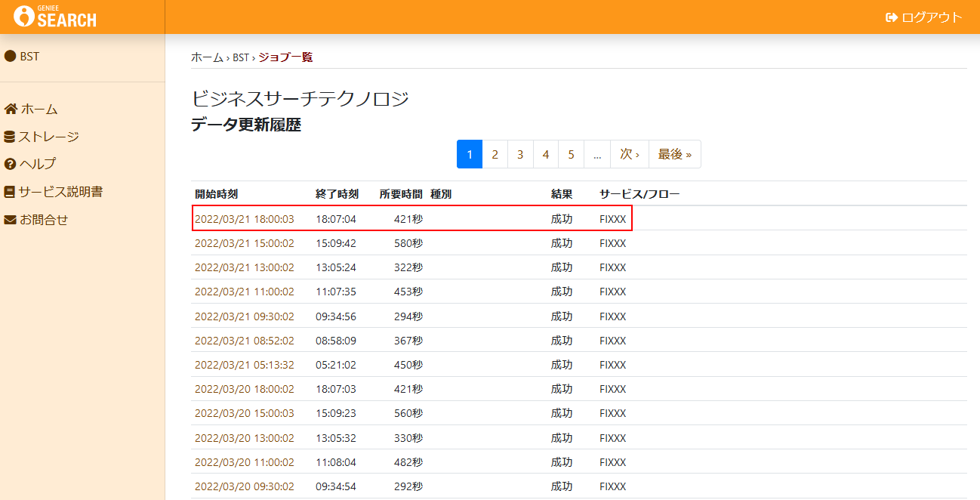Viewport: 980px width, 500px height.
Task: Click duration 292秒
Action: click(x=408, y=486)
